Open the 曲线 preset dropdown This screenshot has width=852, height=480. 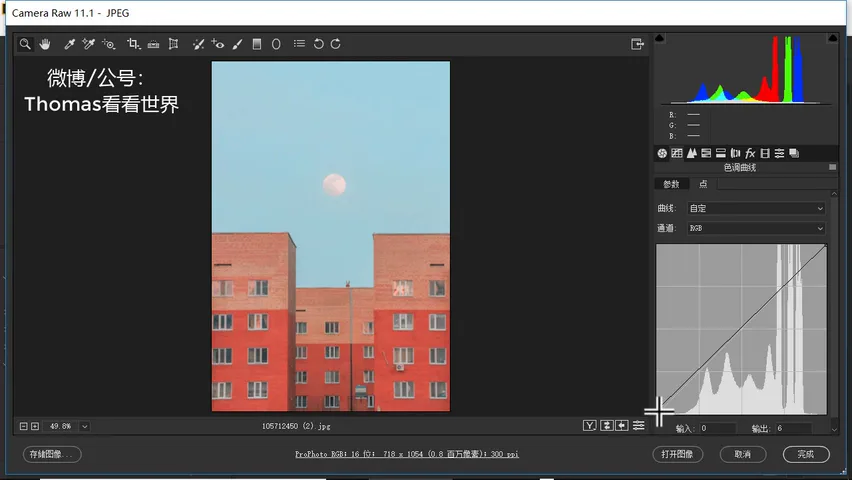click(x=756, y=208)
